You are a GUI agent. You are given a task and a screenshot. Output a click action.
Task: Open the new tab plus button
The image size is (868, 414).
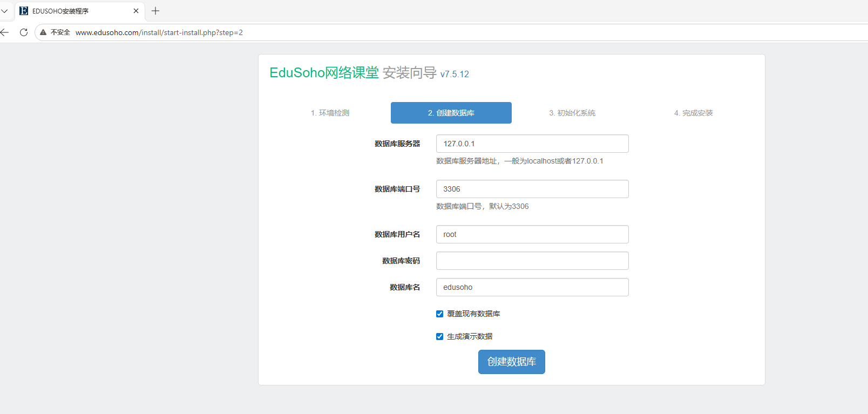tap(155, 11)
